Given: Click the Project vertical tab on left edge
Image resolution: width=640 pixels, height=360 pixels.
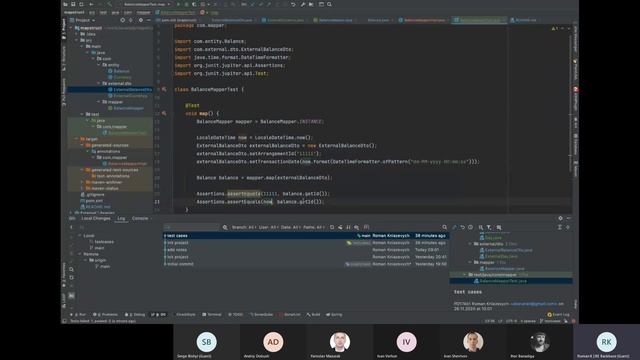Looking at the screenshot, I should pyautogui.click(x=64, y=29).
